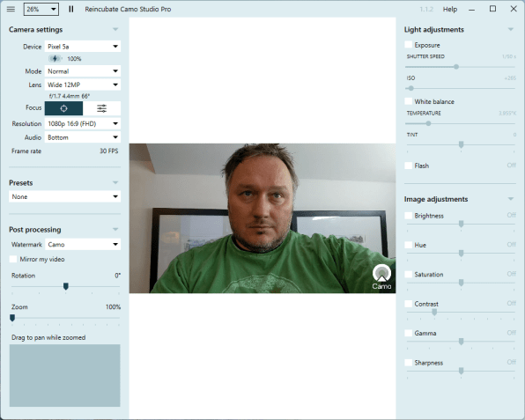The height and width of the screenshot is (420, 525).
Task: Click the Sharpness slider handle
Action: (x=461, y=371)
